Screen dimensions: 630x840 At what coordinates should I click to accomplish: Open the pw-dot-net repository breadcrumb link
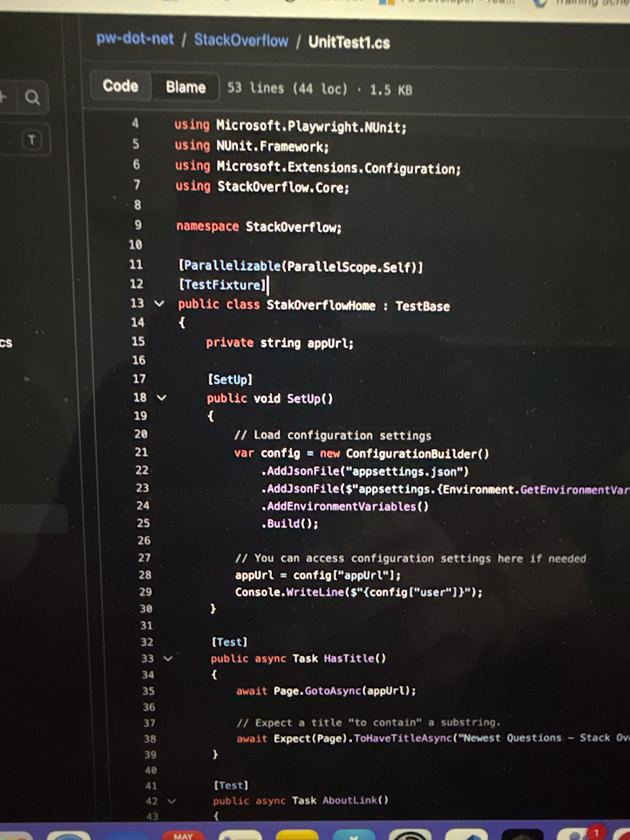coord(135,39)
